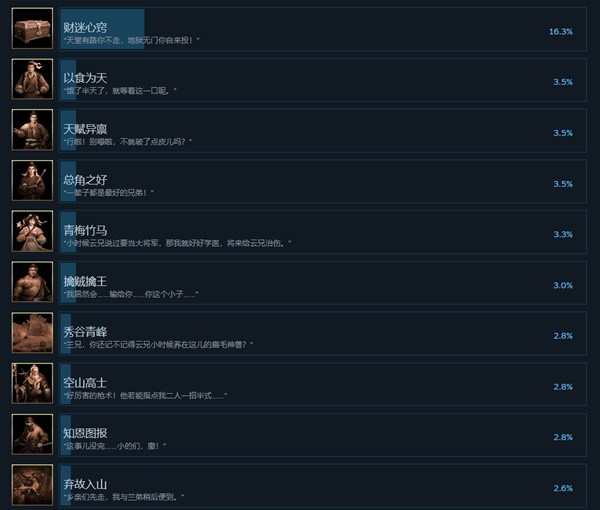The height and width of the screenshot is (510, 600).
Task: Click the 知恩图报 achievement description text
Action: (x=115, y=446)
